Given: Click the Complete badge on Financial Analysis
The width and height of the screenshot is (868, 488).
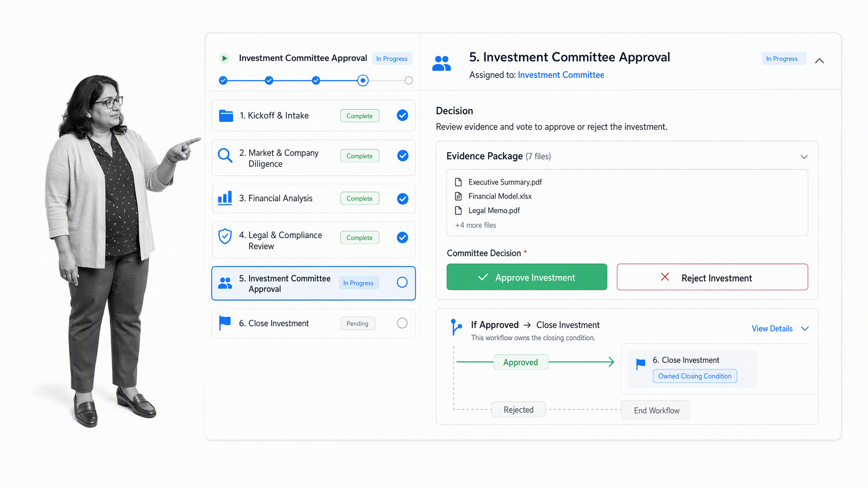Looking at the screenshot, I should coord(360,199).
